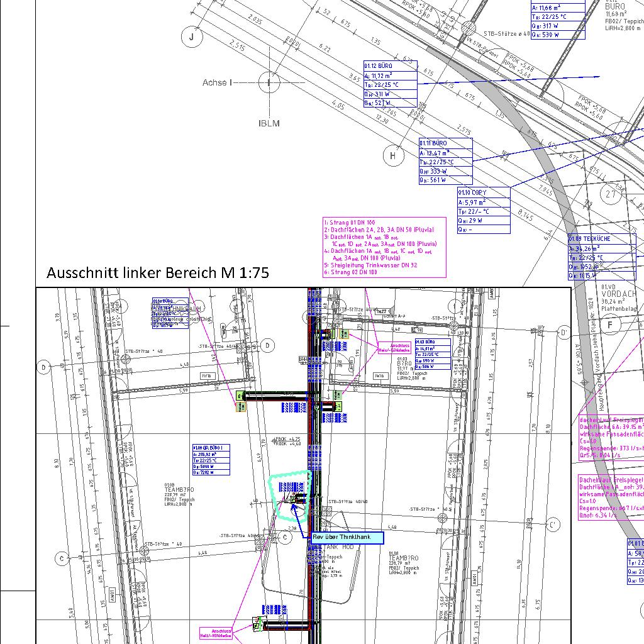Select the grid axis circle labeled H
The height and width of the screenshot is (644, 644).
393,156
